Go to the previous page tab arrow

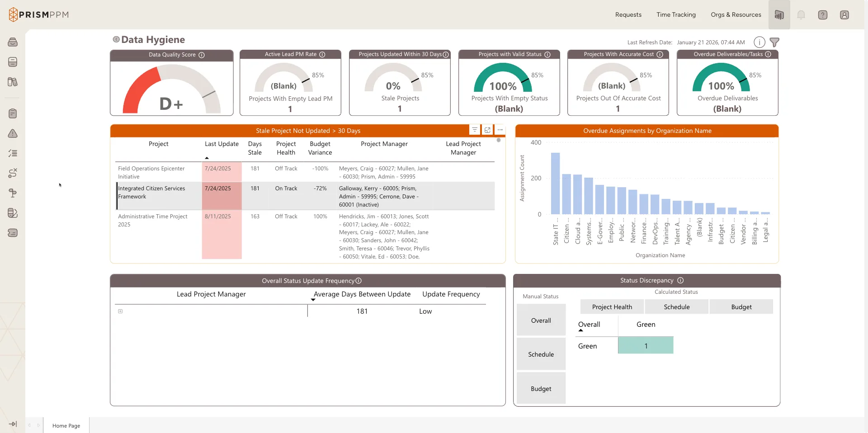pyautogui.click(x=29, y=425)
